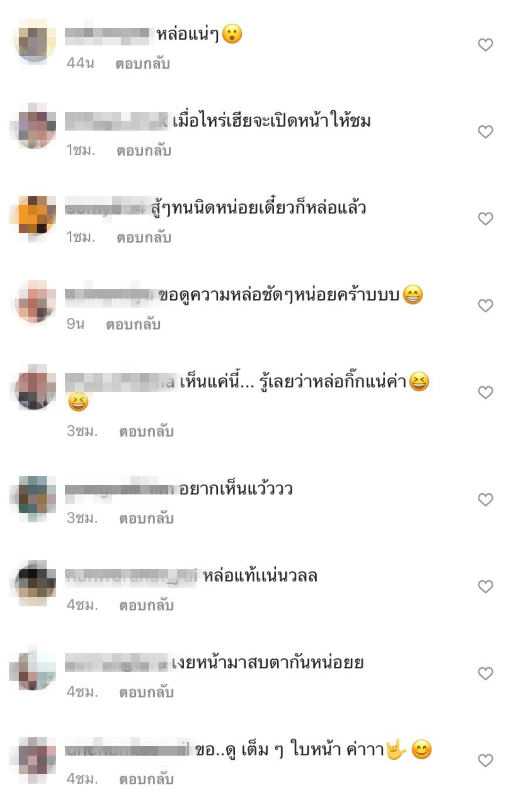Heart the "ขอดูความหล่อชัดๆหน่อยคร้าบบบ" comment
The image size is (519, 812).
coord(485,305)
